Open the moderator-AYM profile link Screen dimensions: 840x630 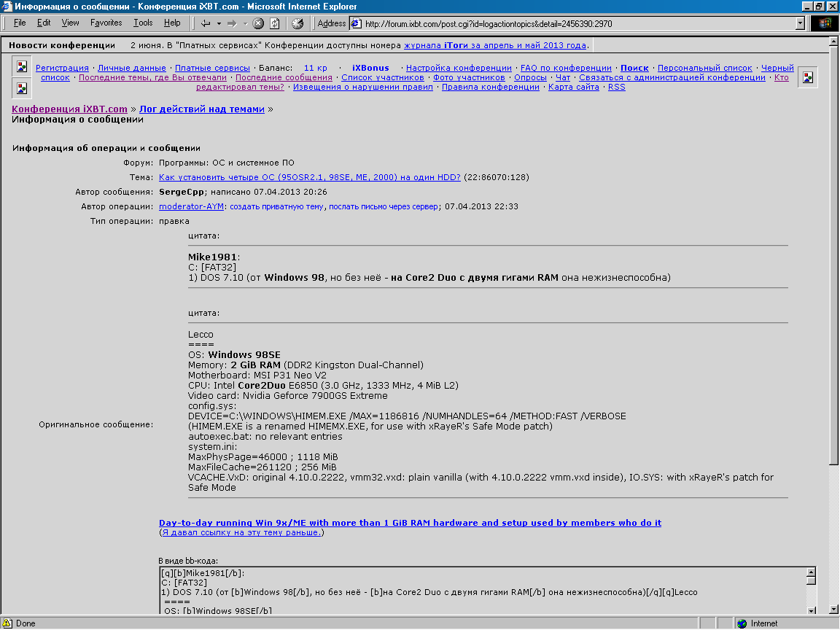(191, 207)
